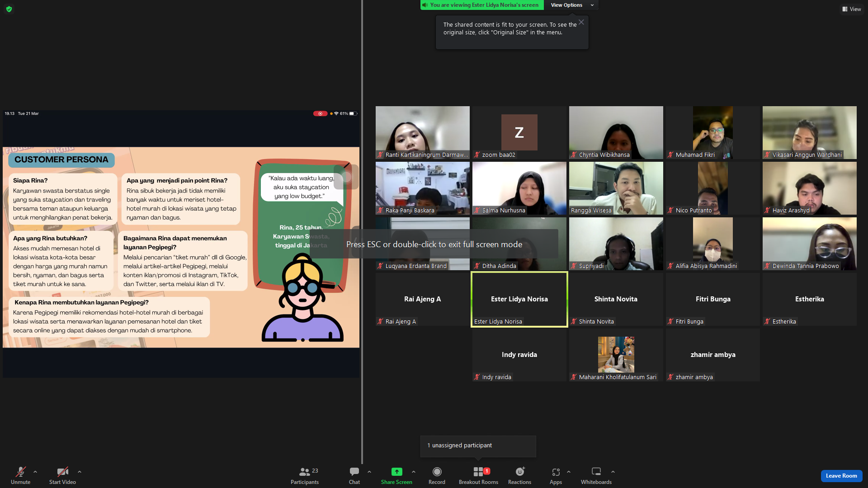Select Maharani Kholifatulanum Sari's video tile
The width and height of the screenshot is (868, 488).
[616, 355]
